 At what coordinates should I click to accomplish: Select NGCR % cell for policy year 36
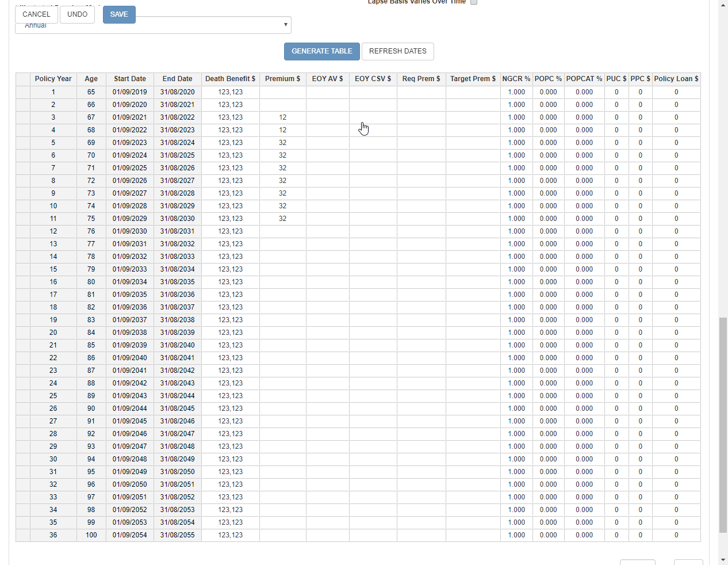point(516,535)
